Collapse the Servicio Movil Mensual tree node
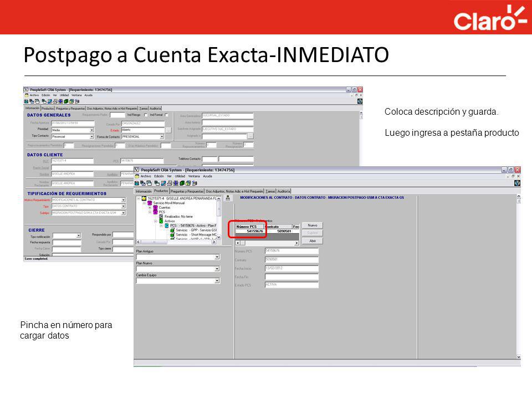Viewport: 532px width, 399px height. pos(144,203)
